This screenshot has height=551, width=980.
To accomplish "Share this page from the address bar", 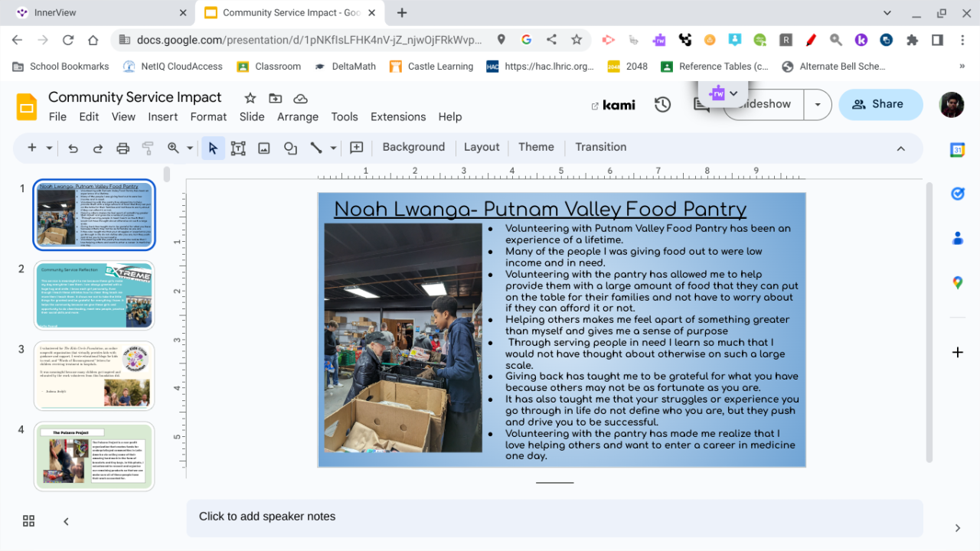I will 551,40.
